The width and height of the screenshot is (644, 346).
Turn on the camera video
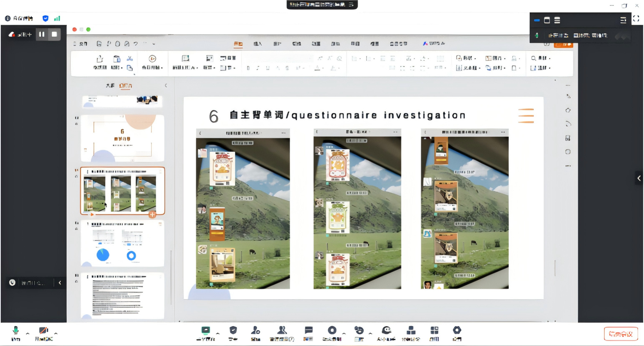pos(44,331)
